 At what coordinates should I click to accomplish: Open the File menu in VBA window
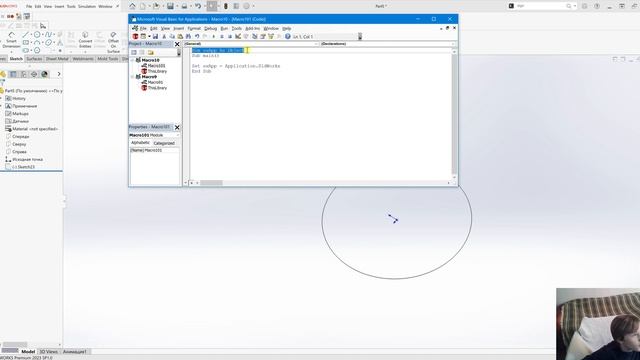[x=143, y=29]
